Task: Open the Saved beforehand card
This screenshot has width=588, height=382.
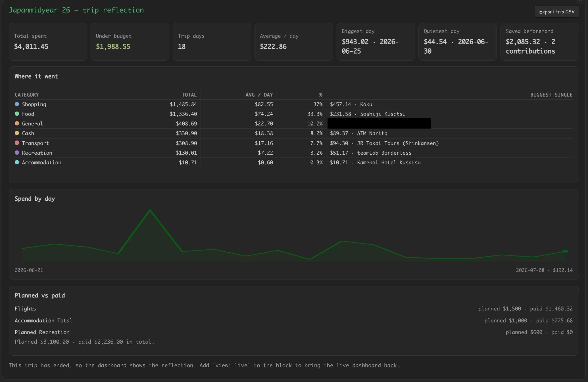Action: coord(539,42)
